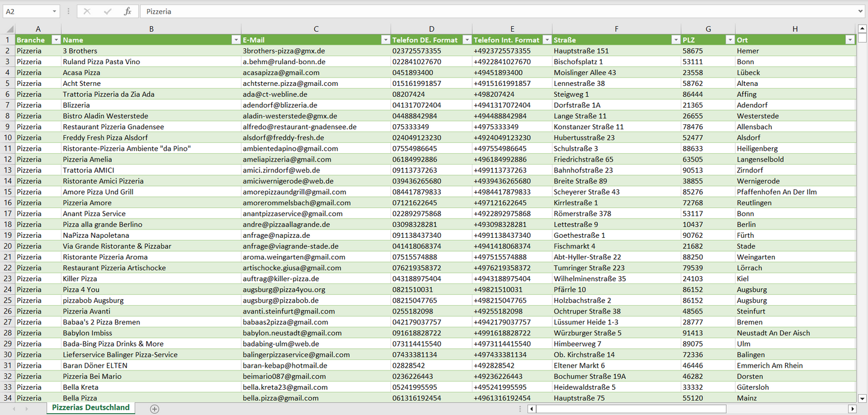Screen dimensions: 868x415
Task: Click the vertical scrollbar down arrow
Action: [863, 398]
